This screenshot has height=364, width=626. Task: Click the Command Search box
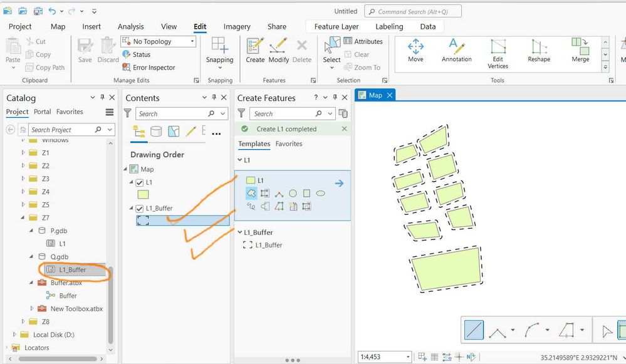coord(413,11)
